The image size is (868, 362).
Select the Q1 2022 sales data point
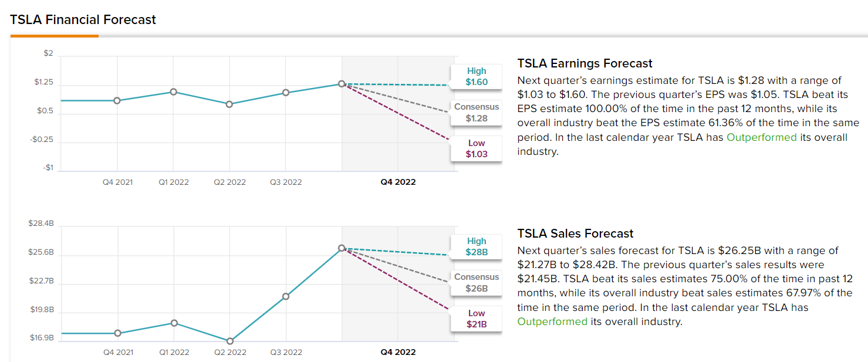[x=174, y=323]
